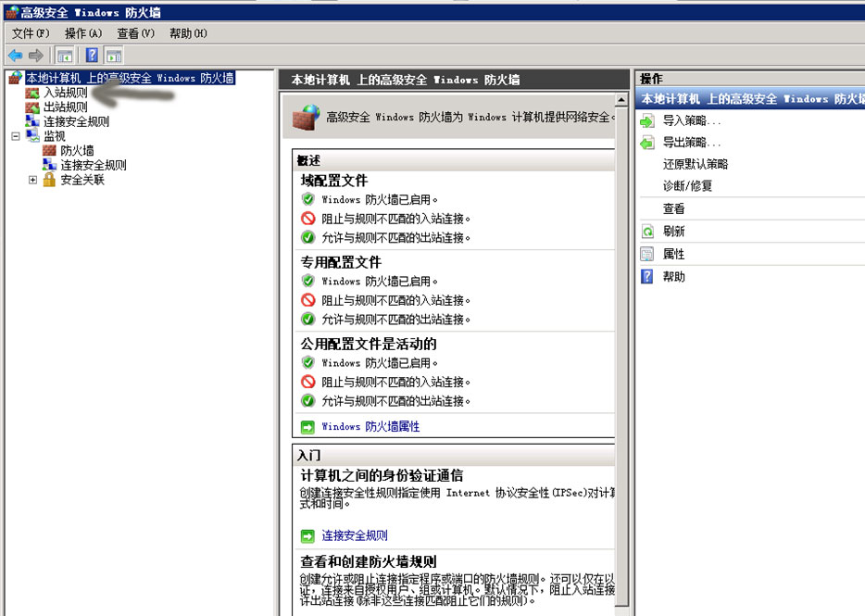Click the 导出策略 export policy icon
The image size is (865, 616).
pos(646,142)
